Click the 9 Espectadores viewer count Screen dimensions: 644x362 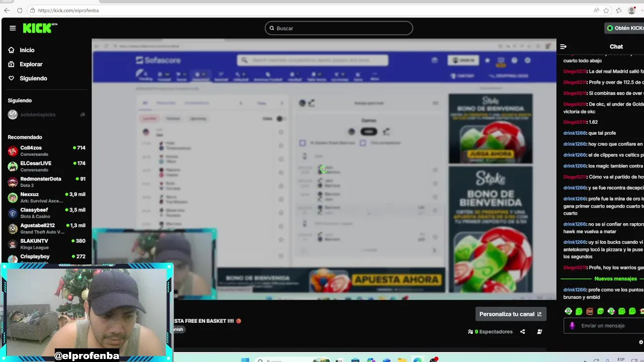[490, 332]
